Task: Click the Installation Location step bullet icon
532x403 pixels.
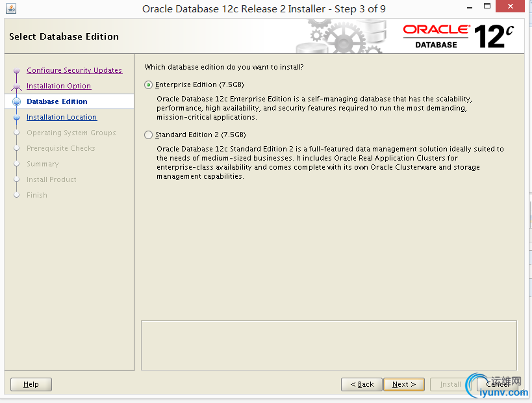Action: coord(16,118)
